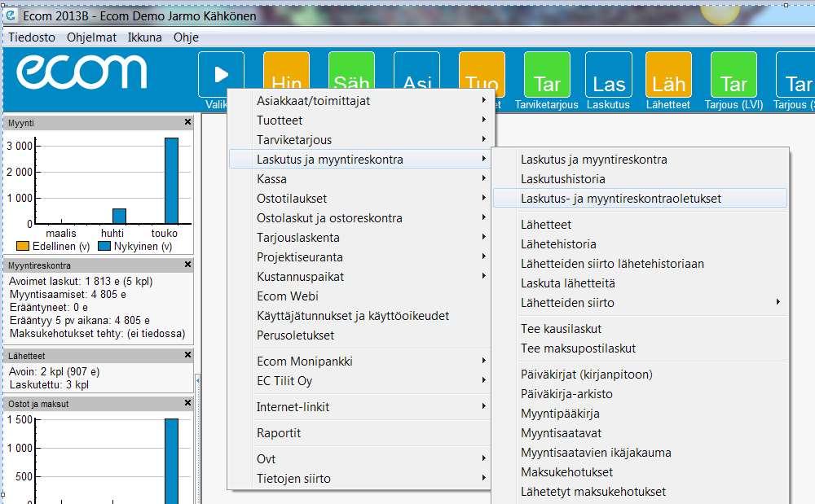Open Perusoletukset menu entry
The width and height of the screenshot is (815, 504).
click(360, 335)
